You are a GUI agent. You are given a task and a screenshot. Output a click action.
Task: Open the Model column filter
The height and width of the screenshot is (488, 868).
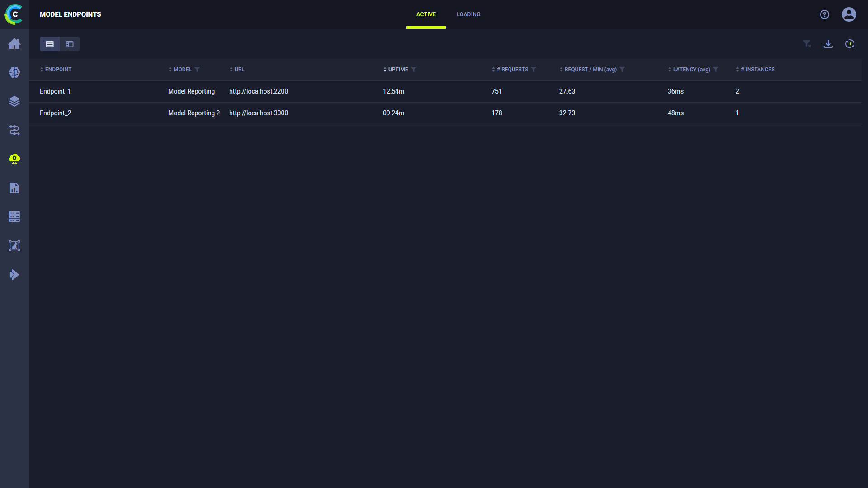(197, 70)
